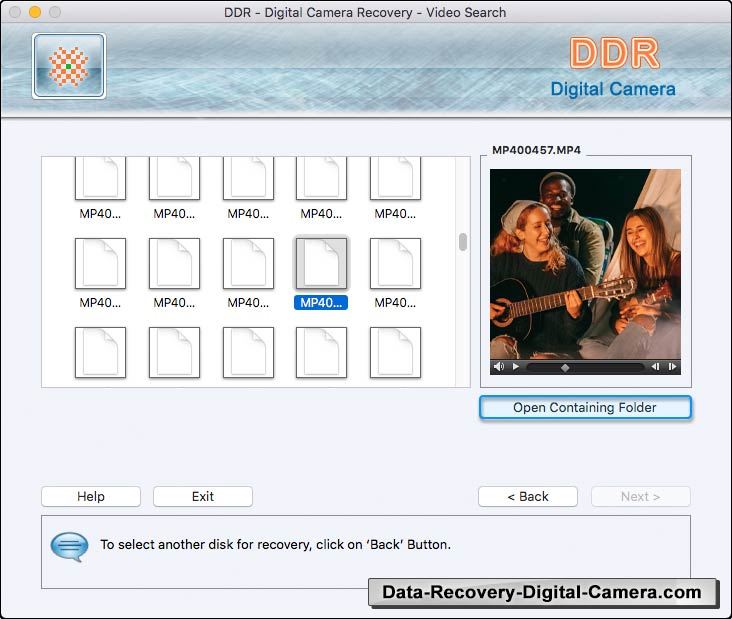Click the file list scrollbar thumb
This screenshot has width=732, height=619.
pos(463,242)
